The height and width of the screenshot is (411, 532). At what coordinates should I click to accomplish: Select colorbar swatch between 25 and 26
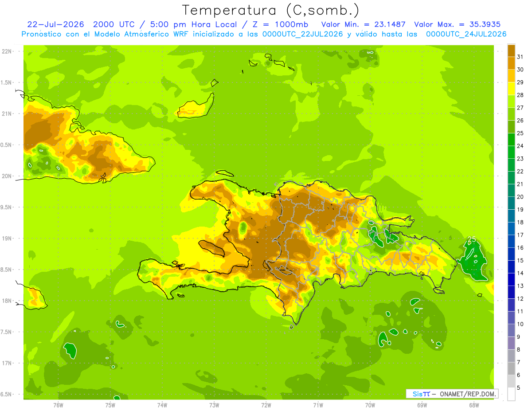[x=511, y=127]
